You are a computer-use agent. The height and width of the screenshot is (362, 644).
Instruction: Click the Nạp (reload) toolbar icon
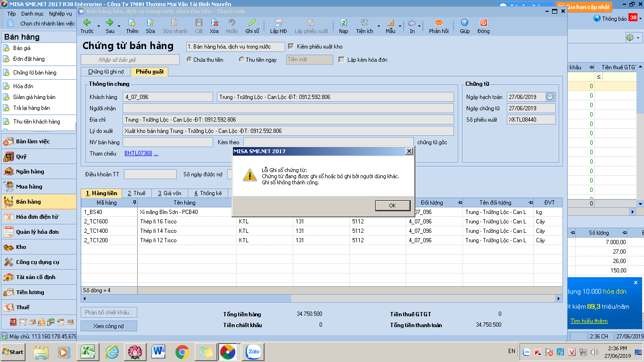pos(344,23)
